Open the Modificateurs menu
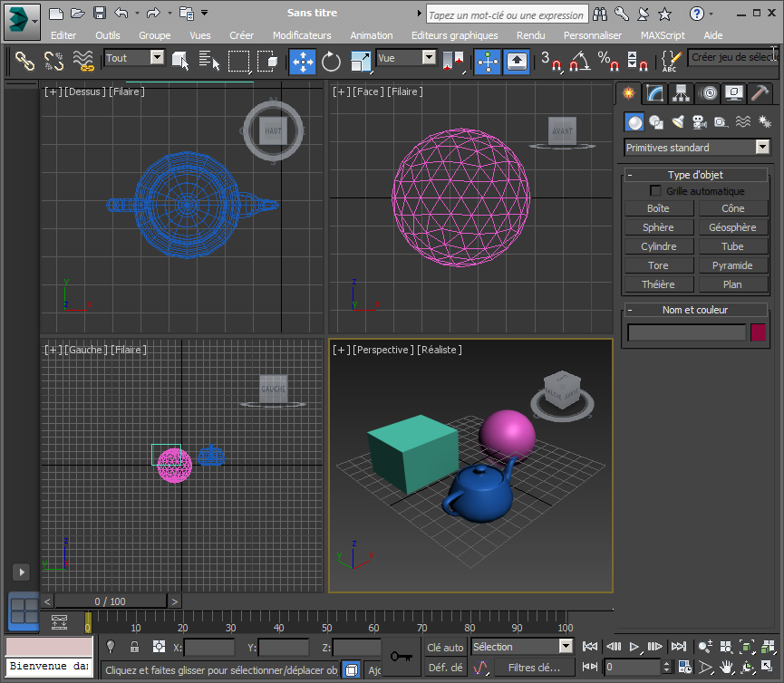The width and height of the screenshot is (784, 683). (x=302, y=35)
